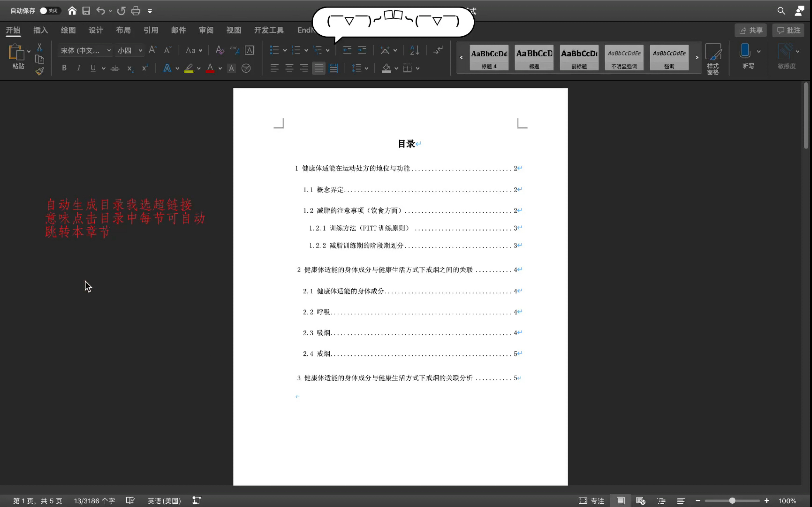Sort text with the A-Z icon
The height and width of the screenshot is (507, 812).
click(x=415, y=50)
